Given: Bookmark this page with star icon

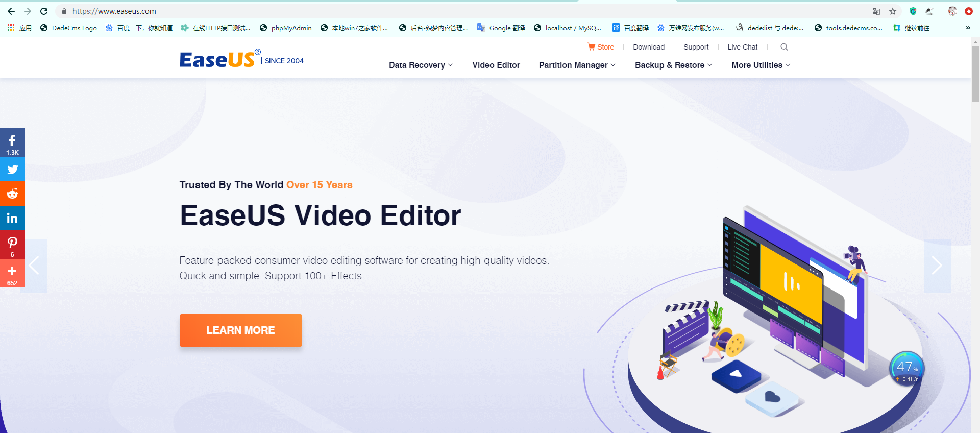Looking at the screenshot, I should pos(893,11).
